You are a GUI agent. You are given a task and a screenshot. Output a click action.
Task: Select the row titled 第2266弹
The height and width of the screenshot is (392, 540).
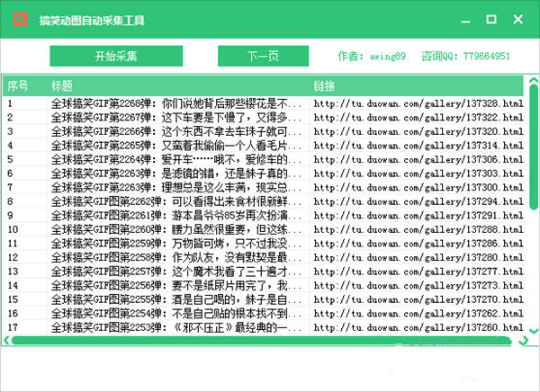tap(264, 131)
